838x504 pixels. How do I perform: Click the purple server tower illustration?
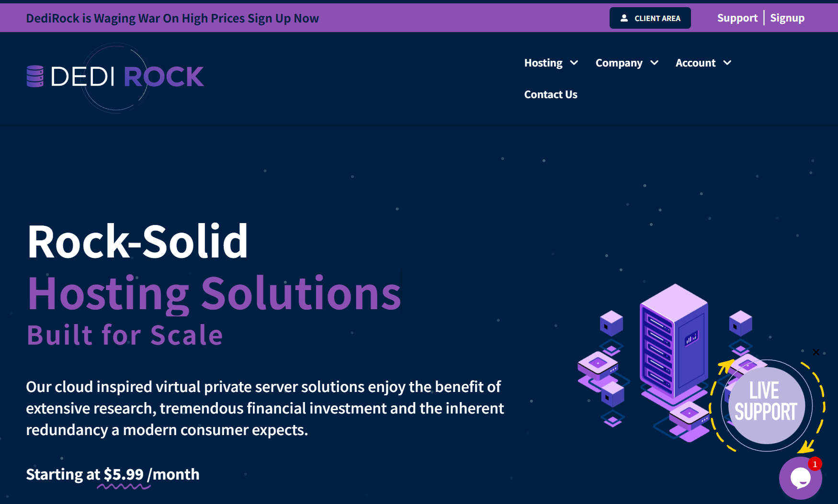tap(674, 341)
